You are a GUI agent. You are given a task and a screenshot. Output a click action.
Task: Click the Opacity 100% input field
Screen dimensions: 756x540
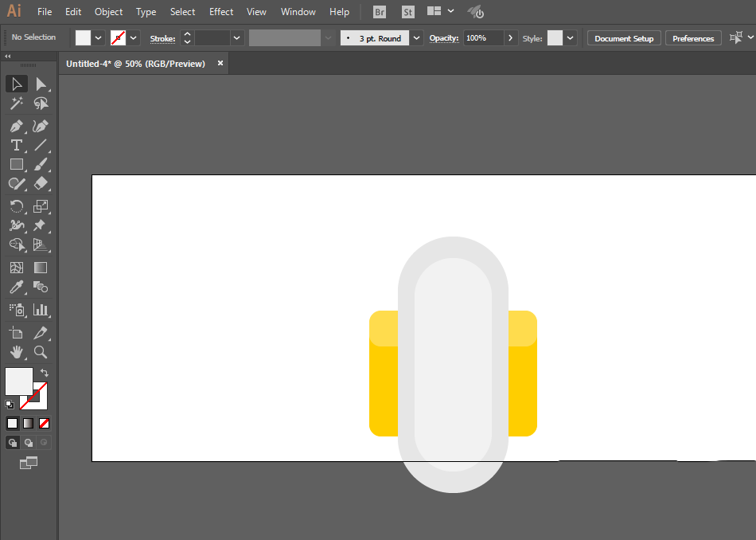483,38
